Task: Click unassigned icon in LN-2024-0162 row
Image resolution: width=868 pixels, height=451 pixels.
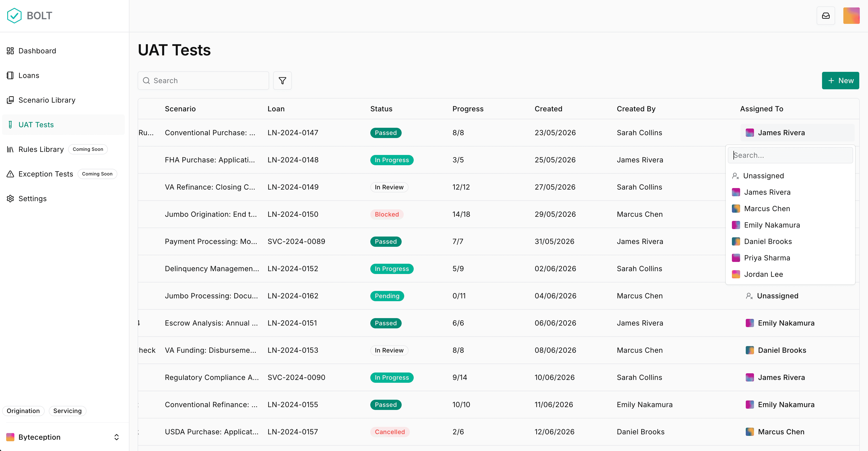Action: click(x=749, y=296)
